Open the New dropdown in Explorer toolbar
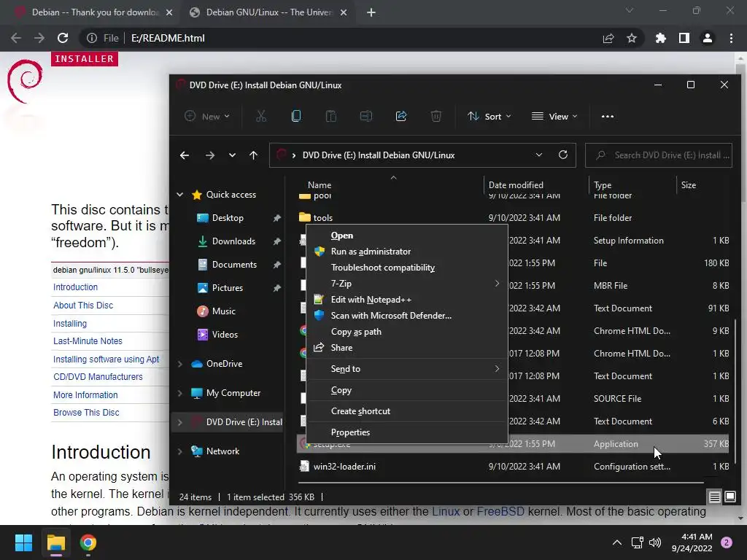The image size is (747, 560). [x=207, y=116]
